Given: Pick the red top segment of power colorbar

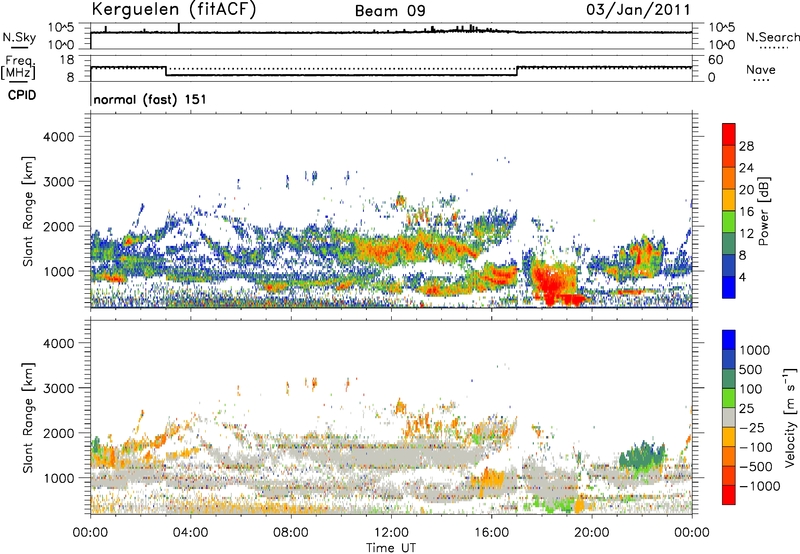Looking at the screenshot, I should (729, 135).
